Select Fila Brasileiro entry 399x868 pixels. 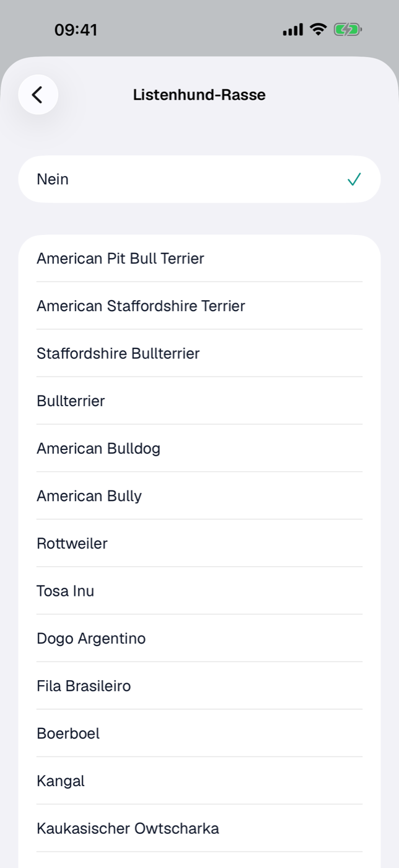tap(199, 686)
